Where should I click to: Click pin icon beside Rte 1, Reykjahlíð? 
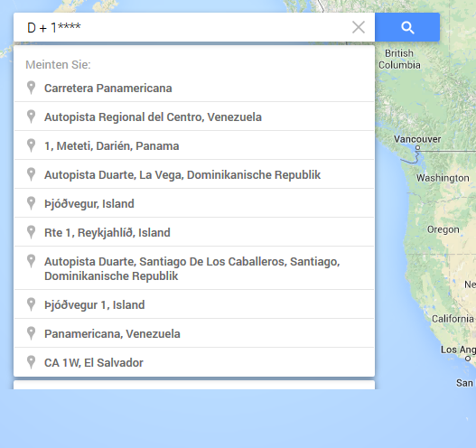point(31,232)
